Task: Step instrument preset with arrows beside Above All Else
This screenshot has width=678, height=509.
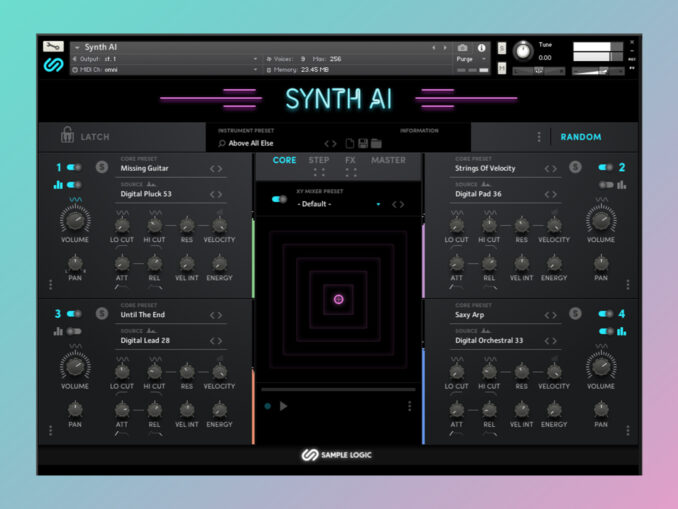Action: [x=330, y=144]
